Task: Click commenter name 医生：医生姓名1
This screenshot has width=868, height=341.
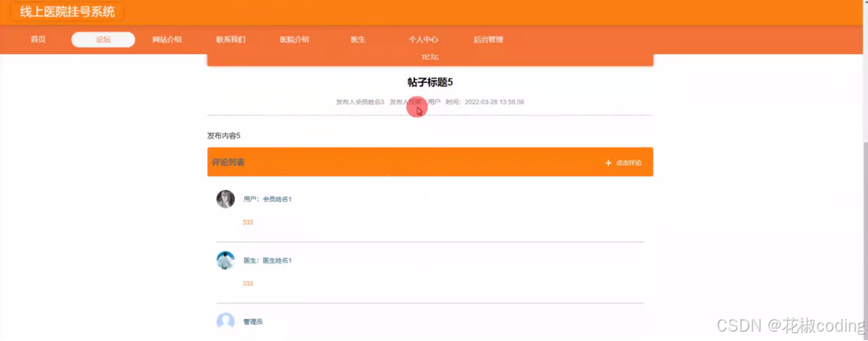Action: click(268, 260)
